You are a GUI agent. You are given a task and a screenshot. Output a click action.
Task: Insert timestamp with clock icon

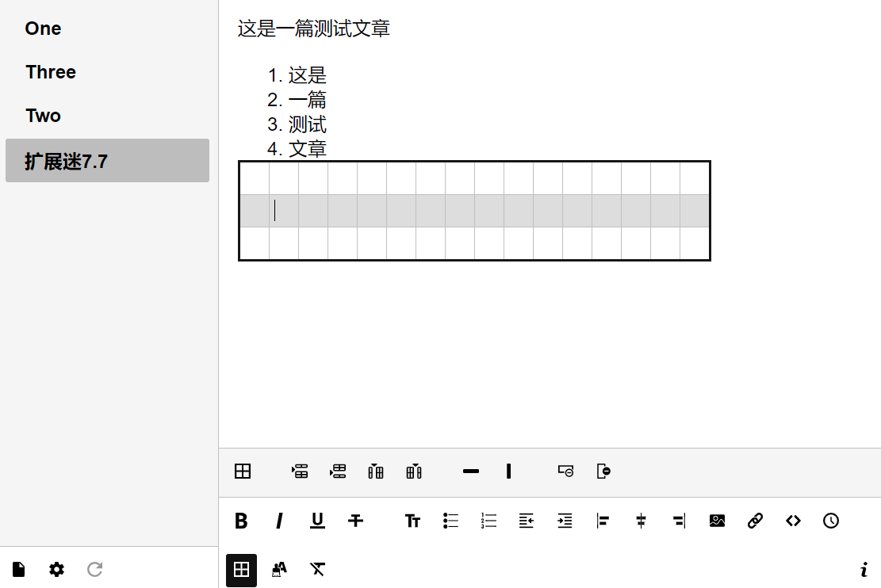pyautogui.click(x=831, y=521)
